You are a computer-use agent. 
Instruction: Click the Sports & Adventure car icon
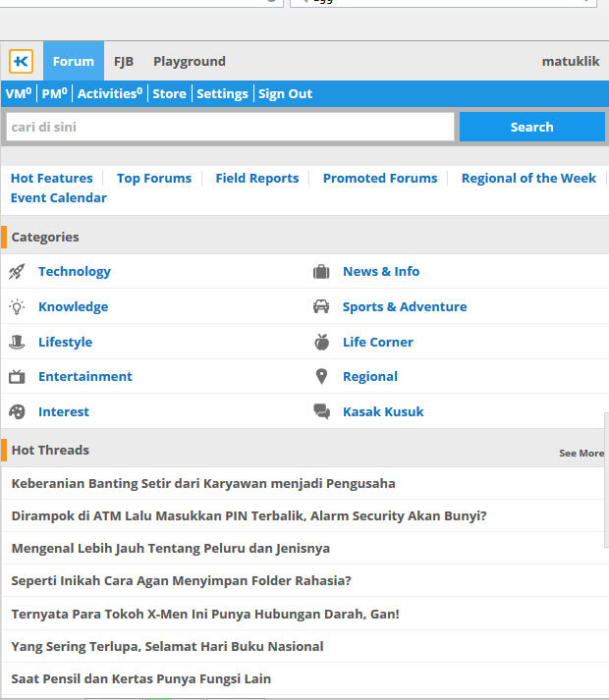pos(321,306)
